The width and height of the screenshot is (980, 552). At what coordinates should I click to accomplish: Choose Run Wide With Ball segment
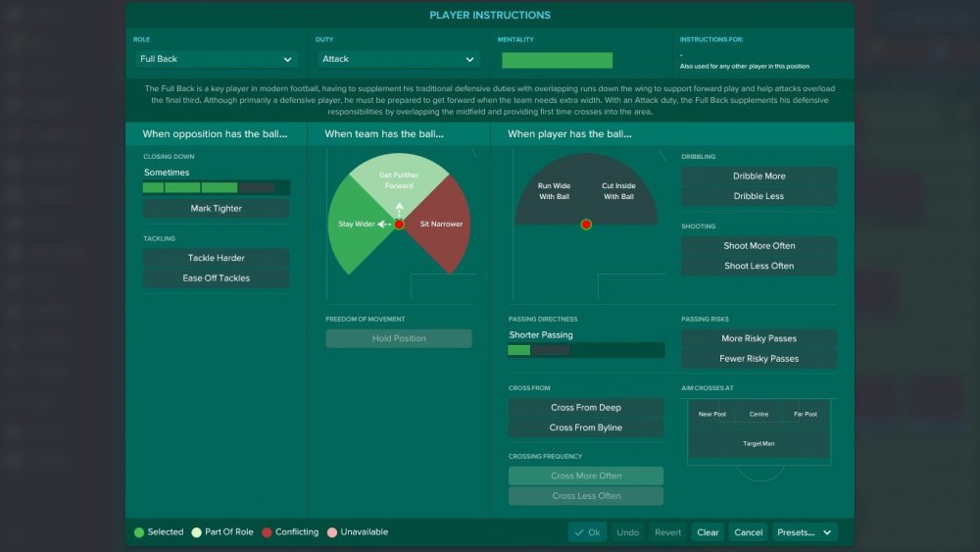coord(554,191)
